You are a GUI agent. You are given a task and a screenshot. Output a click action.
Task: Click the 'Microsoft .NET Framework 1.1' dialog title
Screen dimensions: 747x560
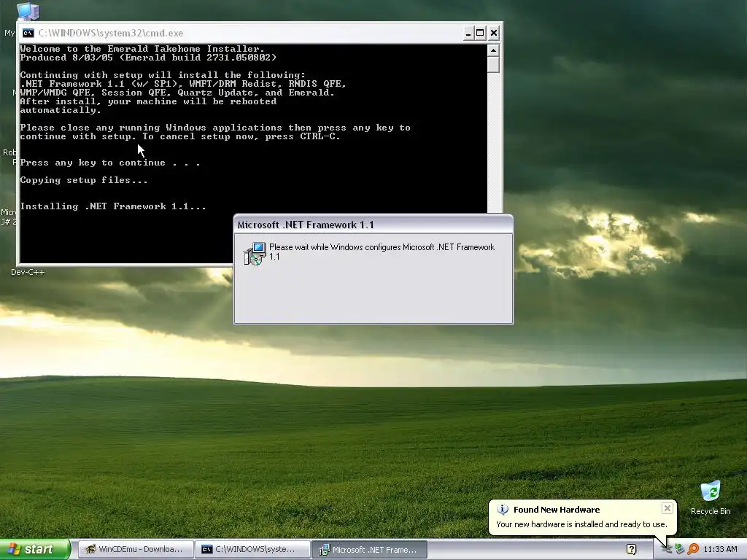[306, 225]
